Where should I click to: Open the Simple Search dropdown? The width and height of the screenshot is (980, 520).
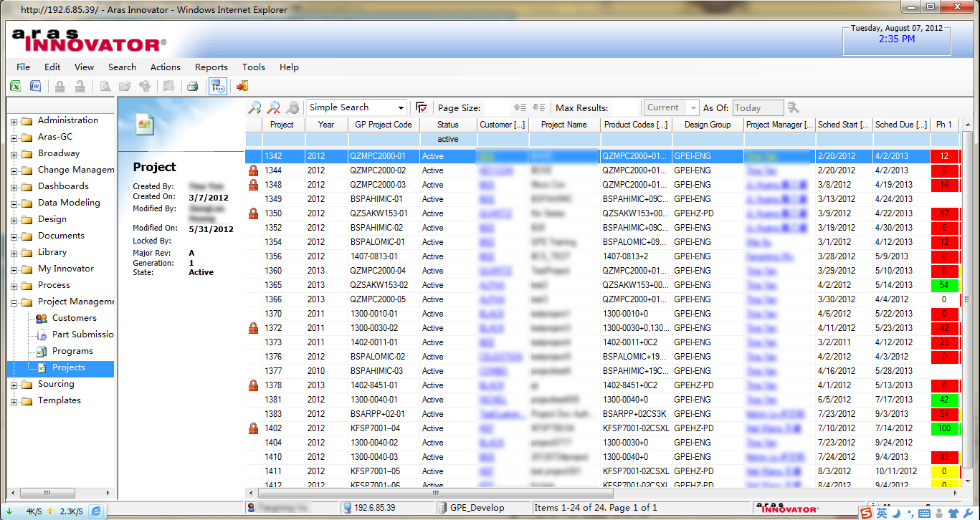point(401,107)
